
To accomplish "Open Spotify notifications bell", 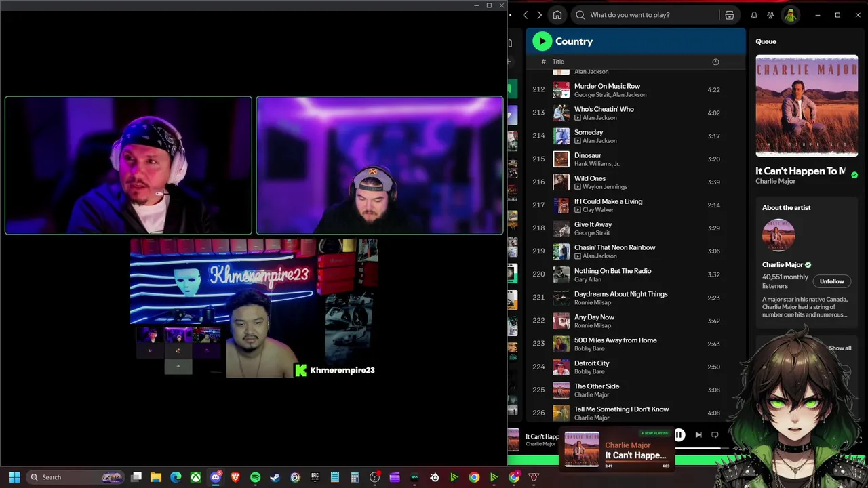I will pyautogui.click(x=754, y=15).
